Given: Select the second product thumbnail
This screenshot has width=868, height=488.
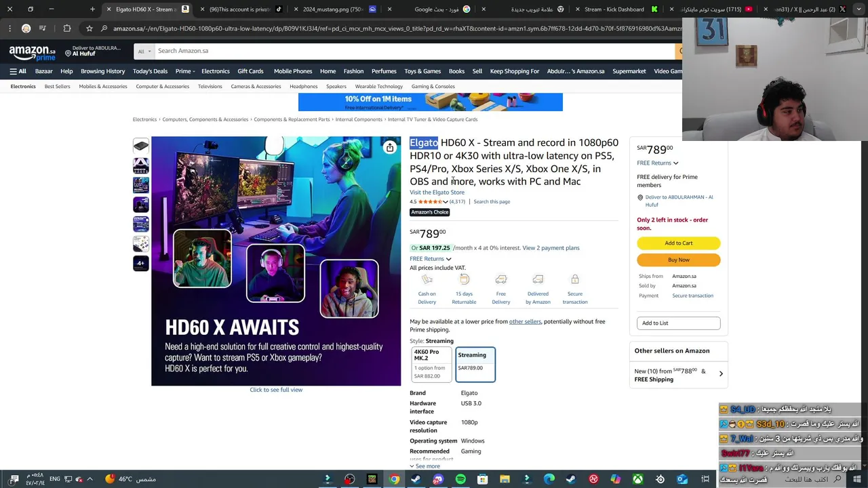Looking at the screenshot, I should pos(140,165).
